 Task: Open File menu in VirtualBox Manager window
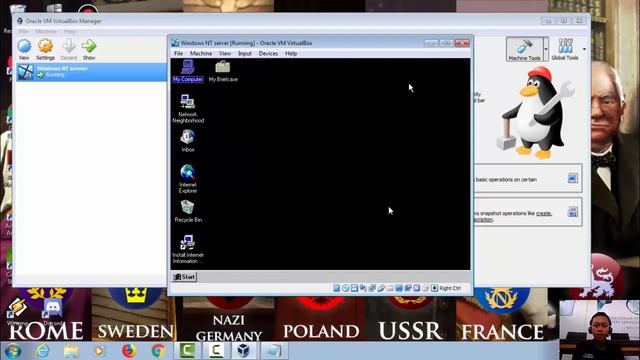coord(23,31)
